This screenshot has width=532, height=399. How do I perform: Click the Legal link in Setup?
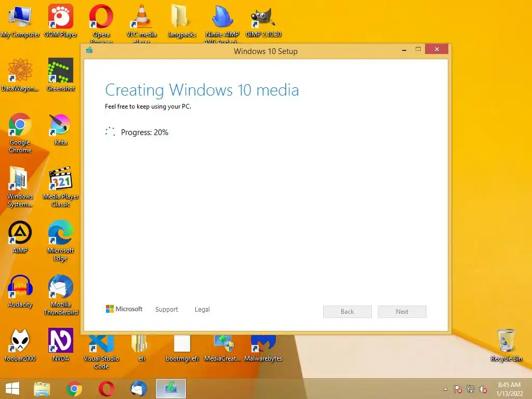202,310
